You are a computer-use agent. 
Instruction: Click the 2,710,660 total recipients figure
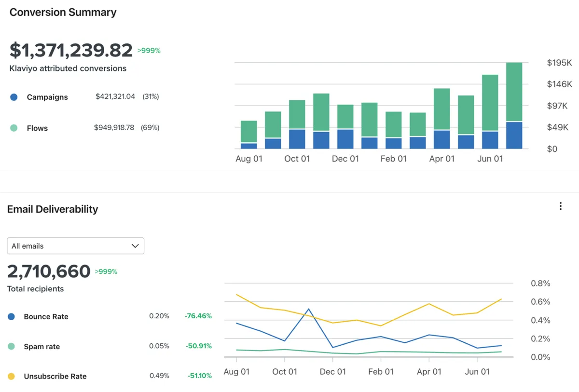(x=49, y=271)
